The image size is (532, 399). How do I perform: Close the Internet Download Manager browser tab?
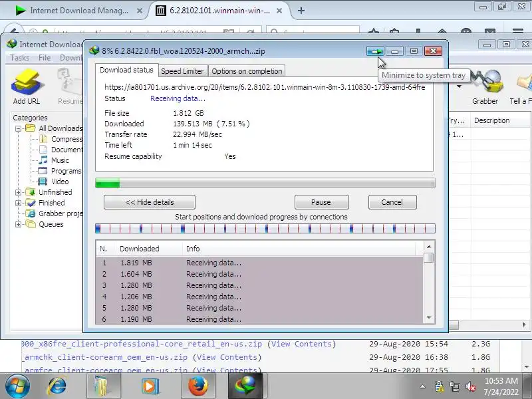pos(140,11)
